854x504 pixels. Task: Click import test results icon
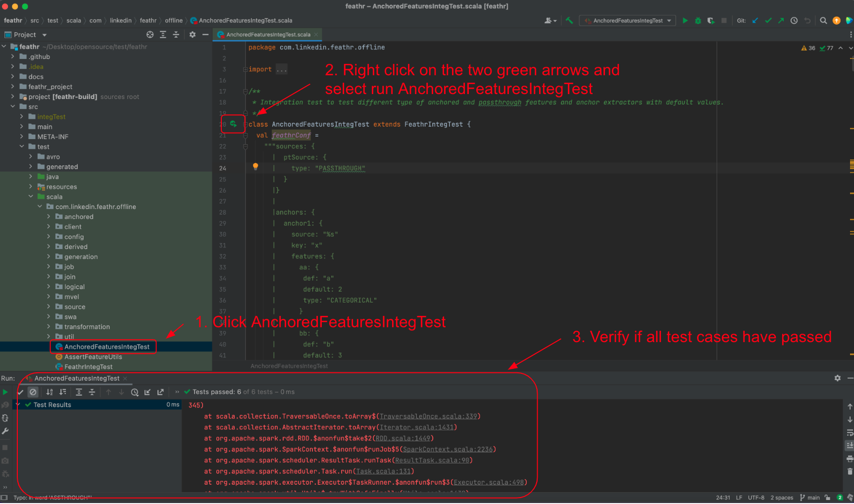tap(148, 392)
